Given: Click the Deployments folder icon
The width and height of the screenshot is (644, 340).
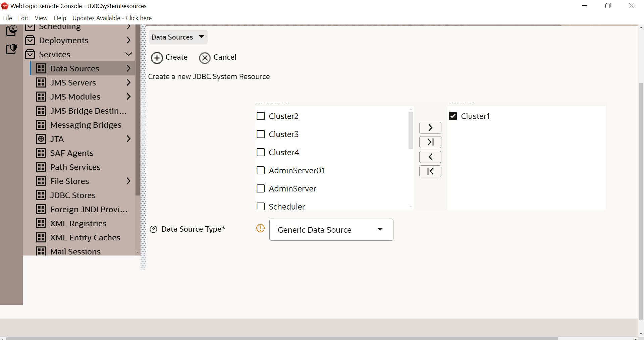Looking at the screenshot, I should tap(30, 40).
